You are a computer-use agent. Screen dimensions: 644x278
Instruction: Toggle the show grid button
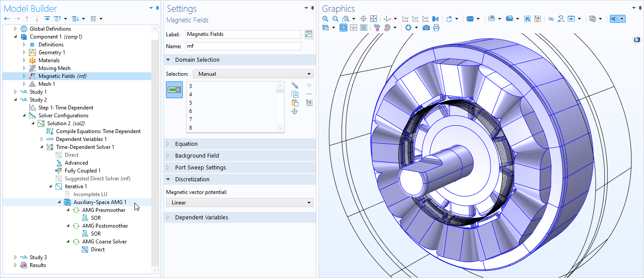point(363,28)
